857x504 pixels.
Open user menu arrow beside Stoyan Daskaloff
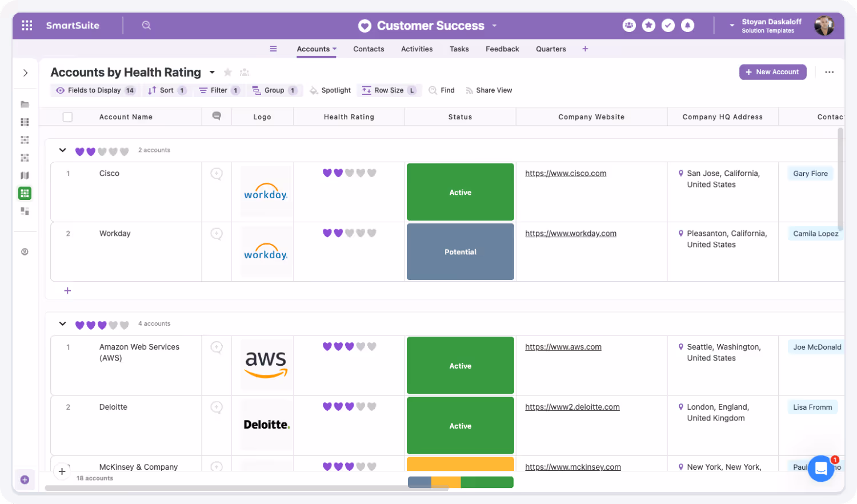[732, 26]
